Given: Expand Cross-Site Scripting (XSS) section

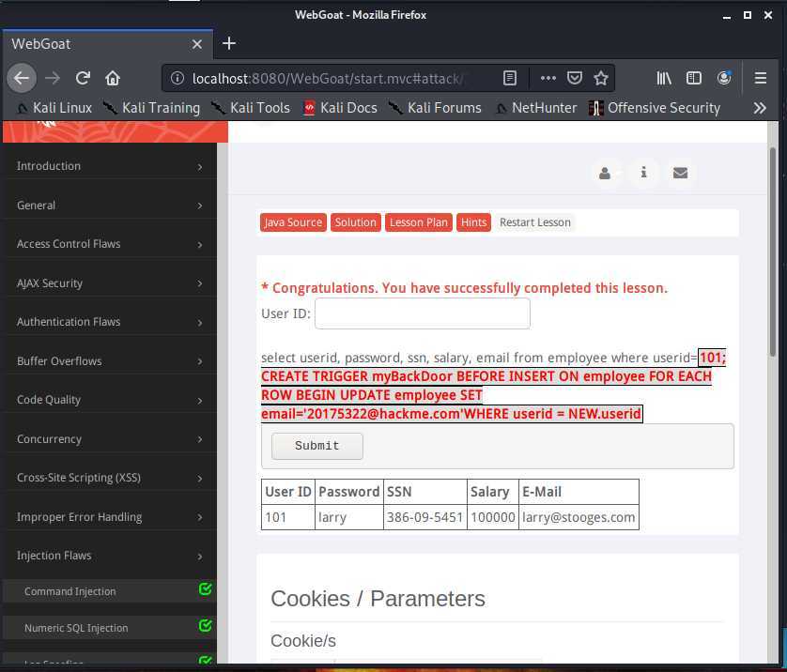Looking at the screenshot, I should point(110,478).
